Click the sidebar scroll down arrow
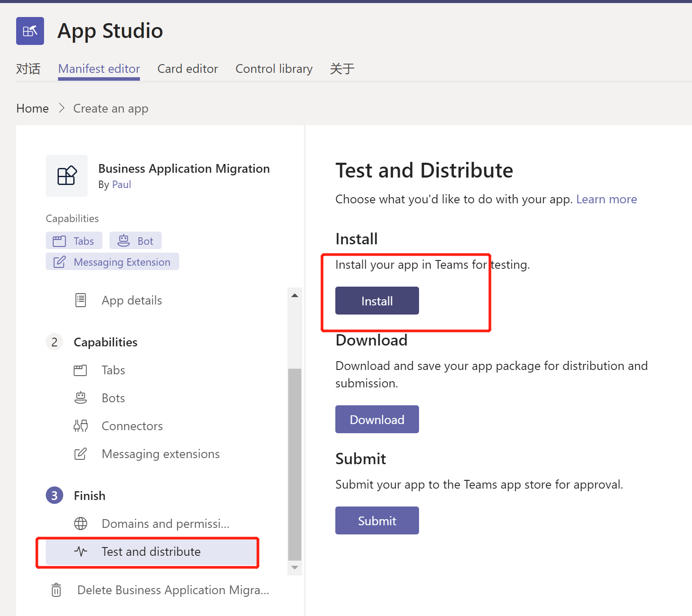 (295, 568)
